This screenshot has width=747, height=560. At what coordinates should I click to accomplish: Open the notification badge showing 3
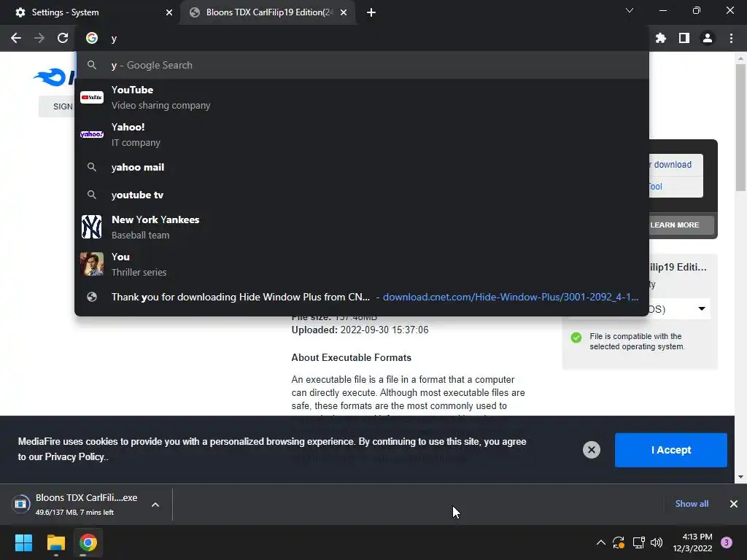coord(727,542)
